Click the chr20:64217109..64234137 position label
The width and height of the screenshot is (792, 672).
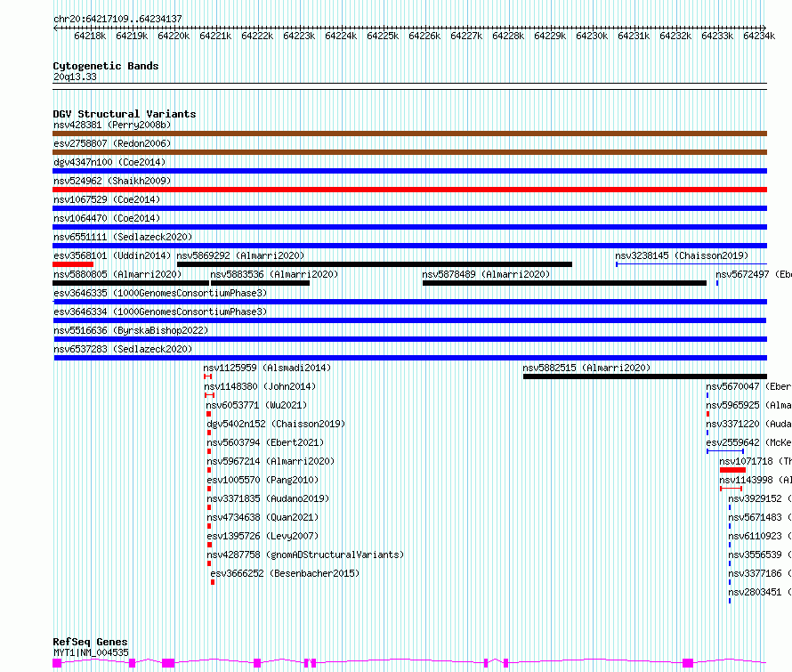click(117, 19)
